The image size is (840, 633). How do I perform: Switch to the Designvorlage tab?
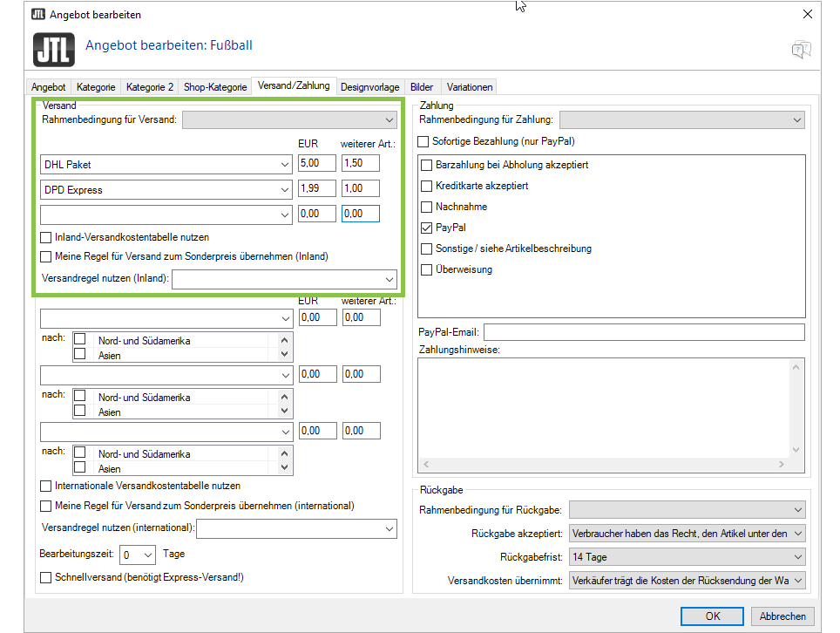tap(369, 87)
